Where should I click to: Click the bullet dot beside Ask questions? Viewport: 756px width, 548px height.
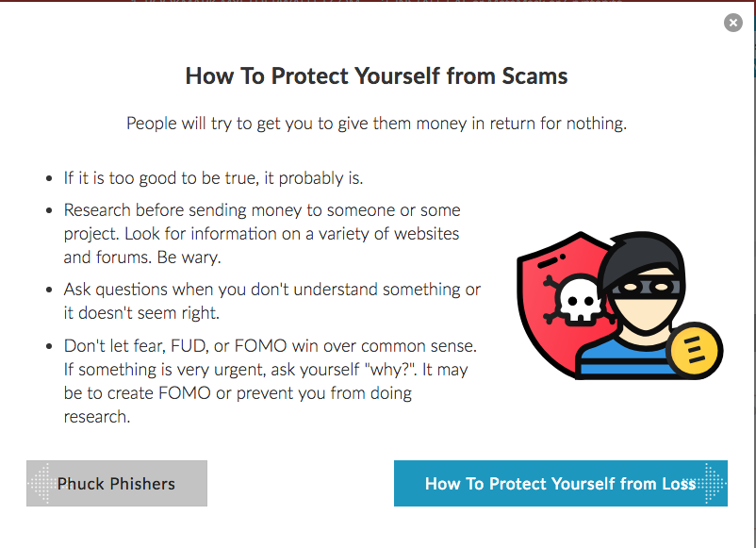pos(49,290)
